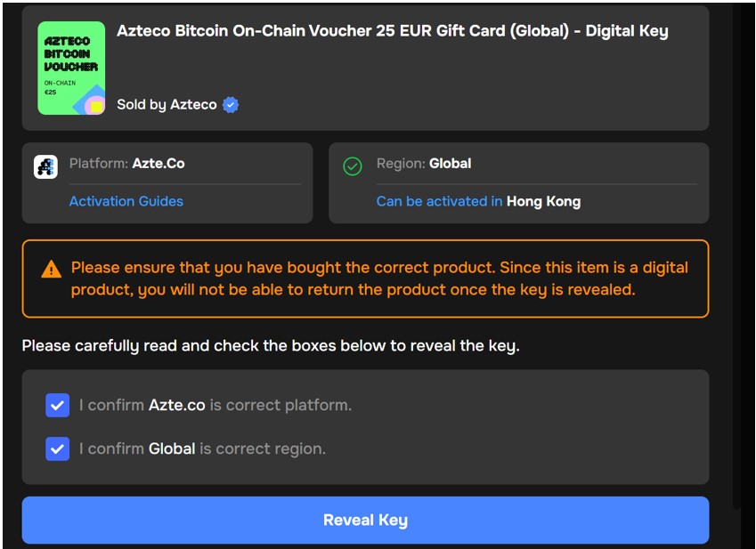Click the 'Can be activated in' link
The width and height of the screenshot is (756, 549).
click(x=439, y=201)
